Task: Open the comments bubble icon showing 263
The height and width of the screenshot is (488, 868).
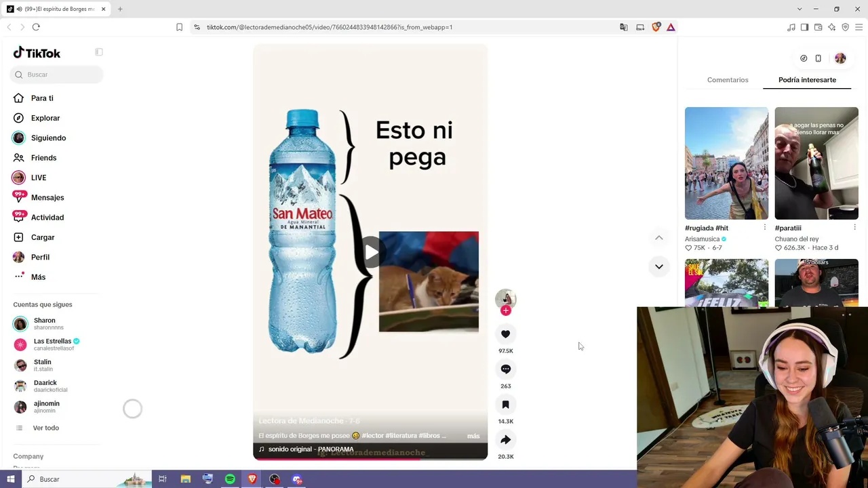Action: pos(505,369)
